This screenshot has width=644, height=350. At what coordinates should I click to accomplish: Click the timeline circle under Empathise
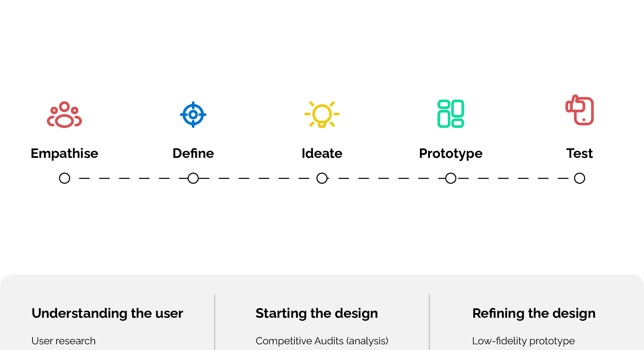[64, 178]
